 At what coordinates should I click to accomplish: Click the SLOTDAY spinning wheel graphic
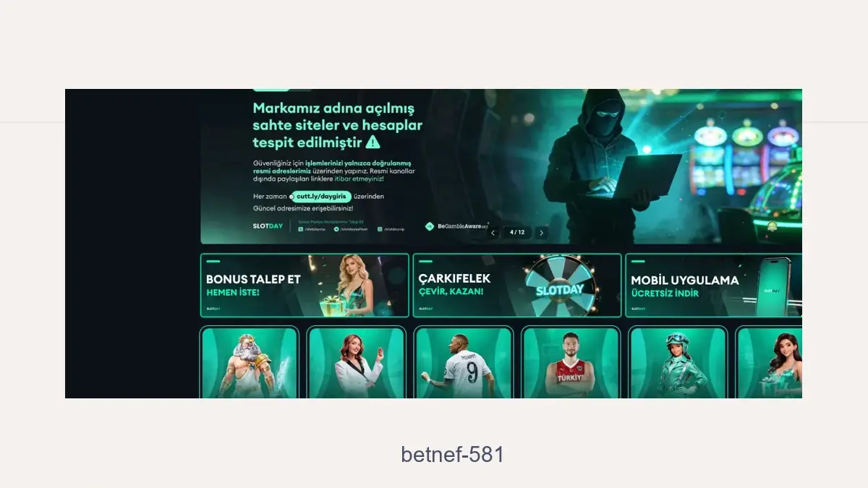560,287
